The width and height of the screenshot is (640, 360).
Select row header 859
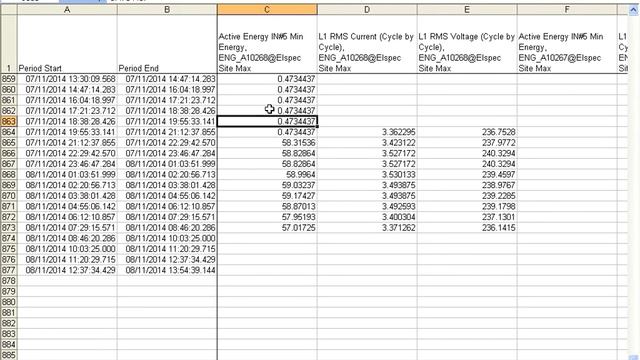pos(9,79)
